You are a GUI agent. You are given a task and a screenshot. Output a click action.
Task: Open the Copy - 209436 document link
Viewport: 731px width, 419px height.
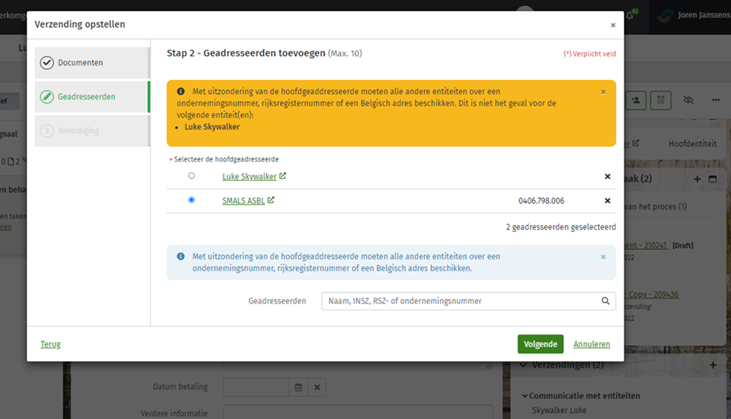652,295
